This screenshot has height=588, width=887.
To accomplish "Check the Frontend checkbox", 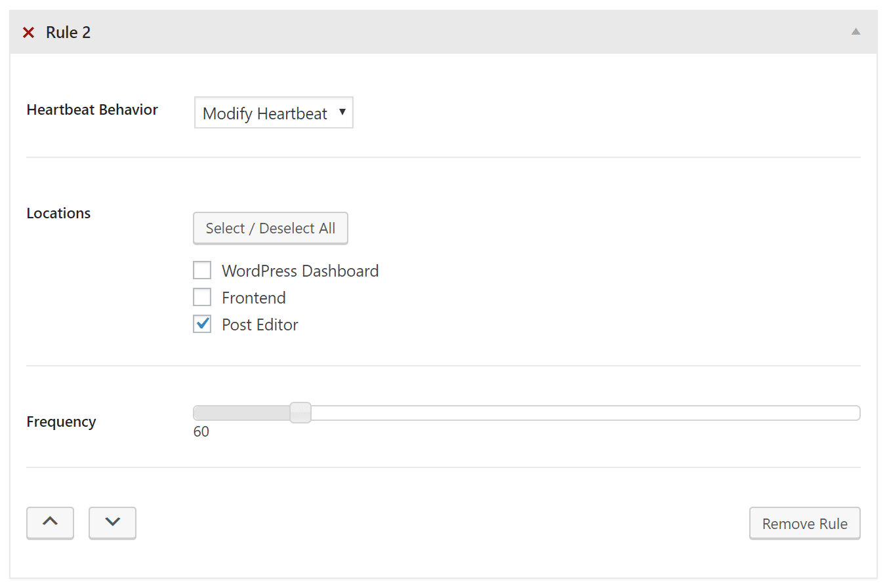I will pos(202,297).
